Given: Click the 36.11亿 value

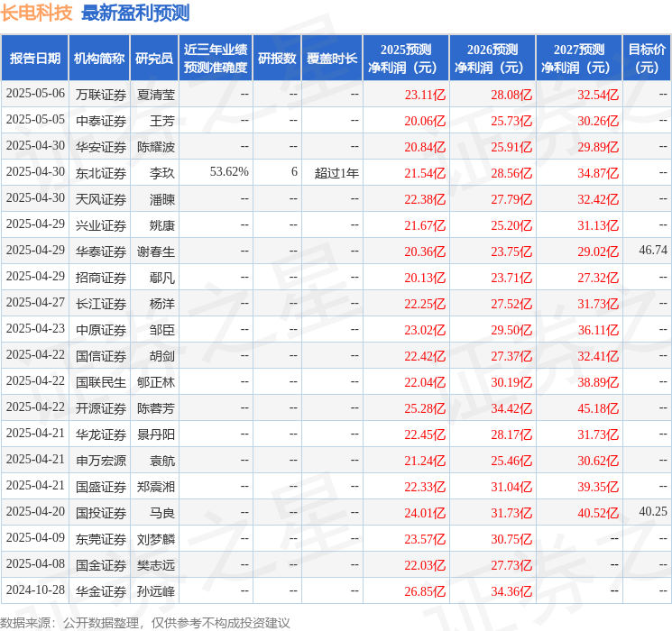Looking at the screenshot, I should click(598, 329).
